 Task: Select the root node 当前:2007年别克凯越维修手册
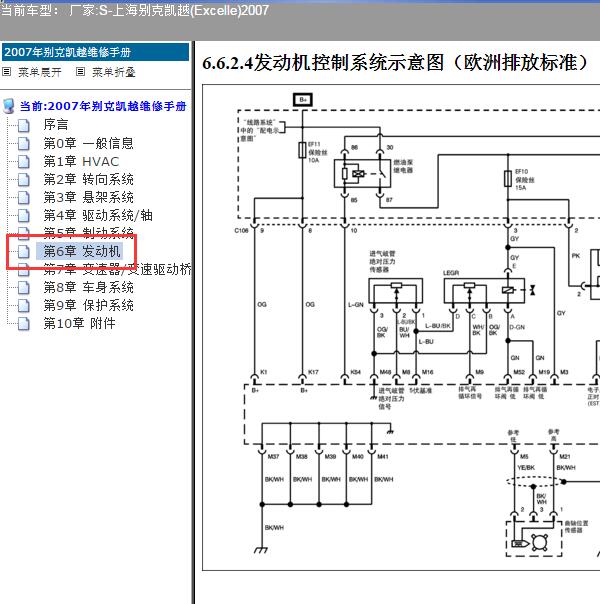coord(103,106)
